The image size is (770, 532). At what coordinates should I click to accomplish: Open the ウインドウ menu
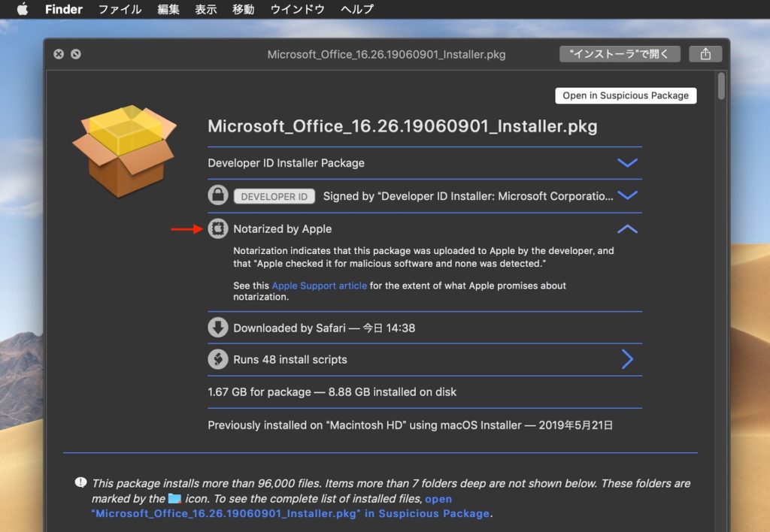[297, 9]
